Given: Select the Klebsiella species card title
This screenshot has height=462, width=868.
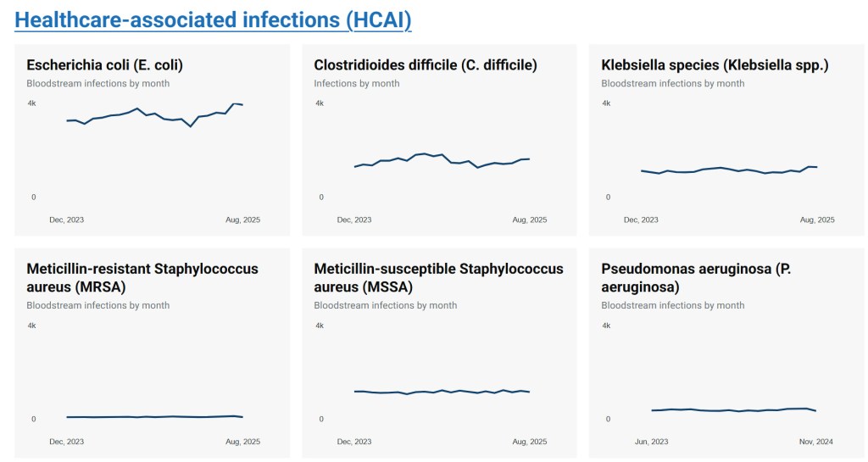Looking at the screenshot, I should coord(715,64).
